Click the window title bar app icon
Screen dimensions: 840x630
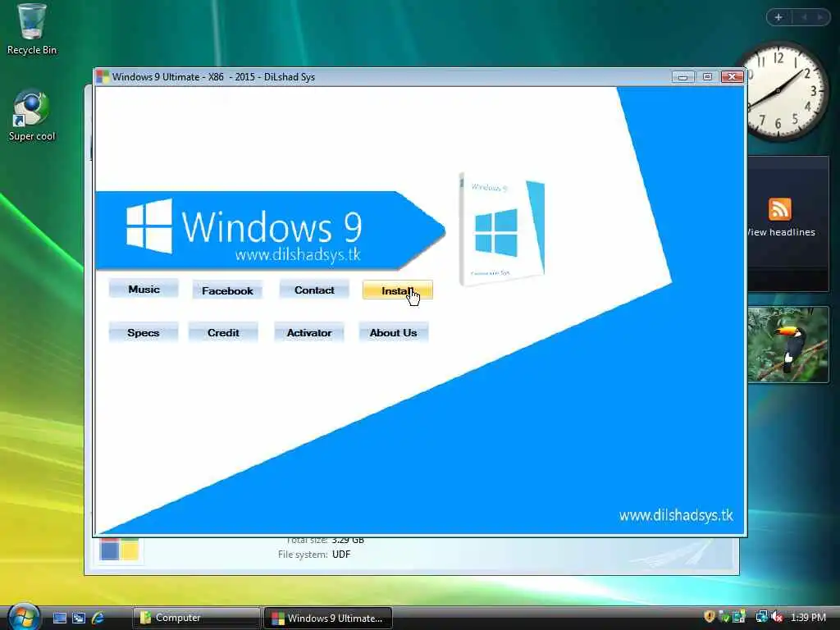(x=103, y=76)
